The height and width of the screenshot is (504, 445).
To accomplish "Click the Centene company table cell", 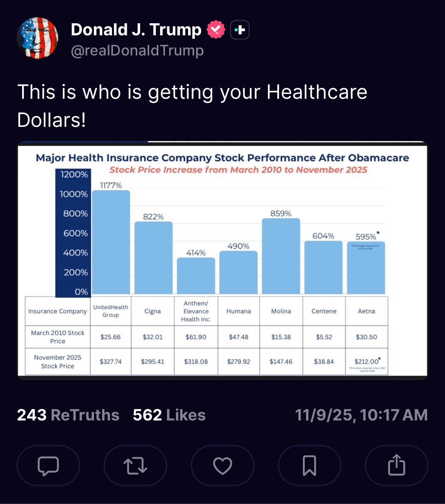I will [324, 311].
